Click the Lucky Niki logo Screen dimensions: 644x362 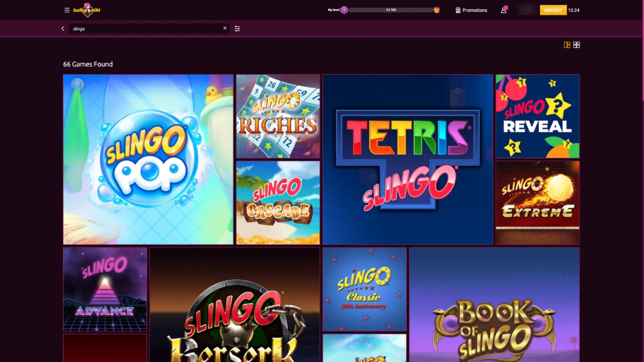click(87, 10)
